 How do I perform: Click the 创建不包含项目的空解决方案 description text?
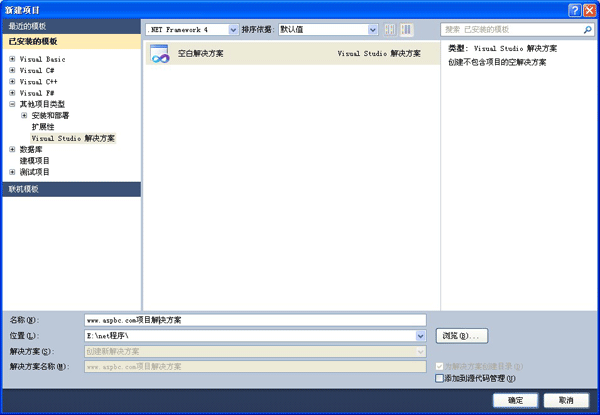497,62
